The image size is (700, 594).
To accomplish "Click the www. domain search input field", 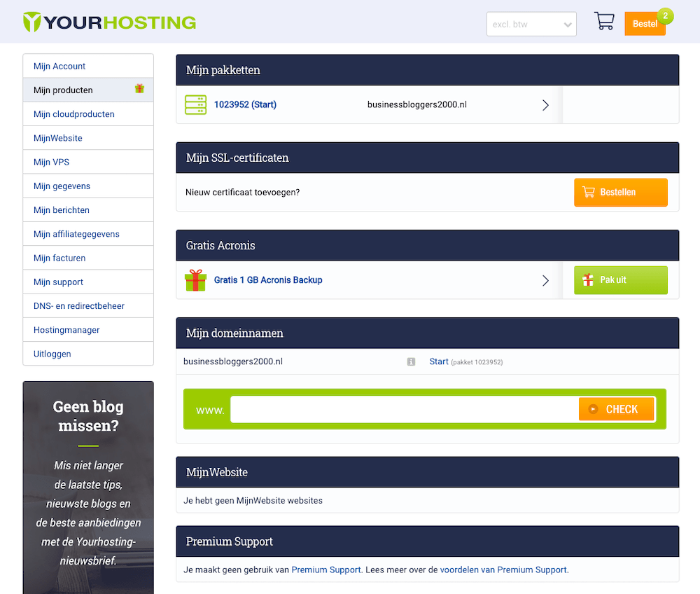I will pos(404,410).
